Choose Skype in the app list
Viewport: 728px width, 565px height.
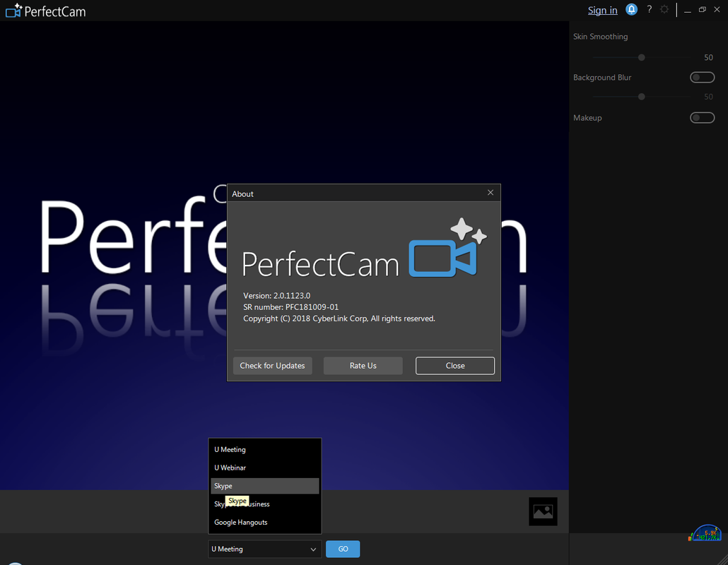pyautogui.click(x=264, y=486)
